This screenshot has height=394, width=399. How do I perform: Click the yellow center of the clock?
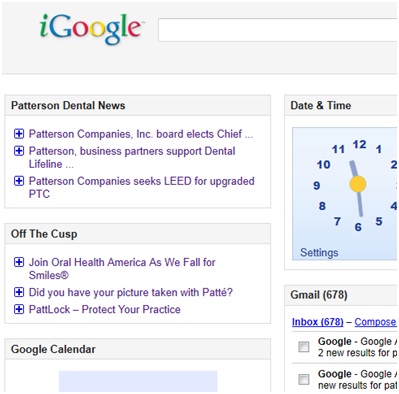tap(358, 184)
